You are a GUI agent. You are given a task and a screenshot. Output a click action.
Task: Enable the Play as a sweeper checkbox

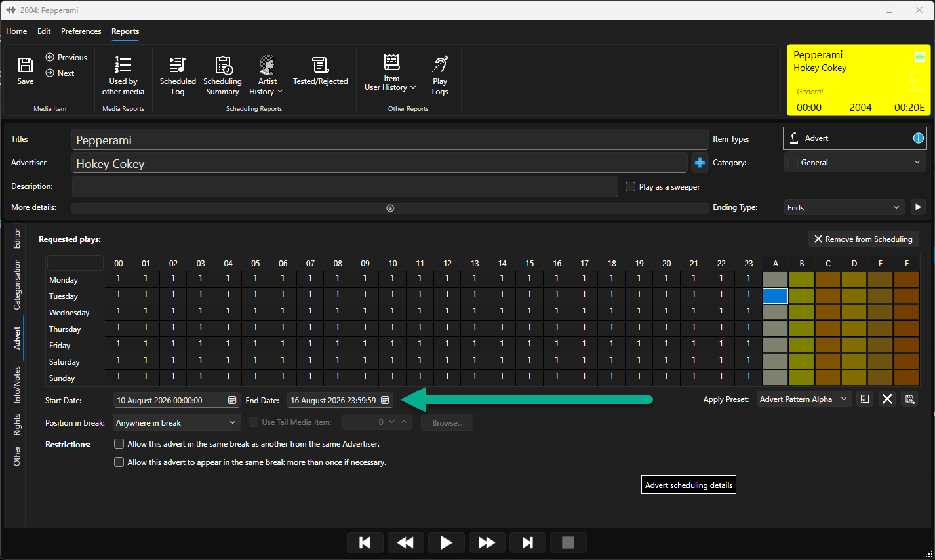630,187
